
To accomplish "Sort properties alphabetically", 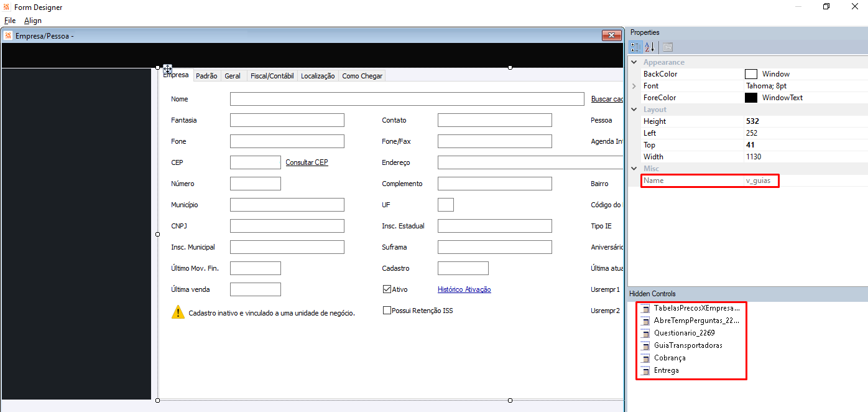I will pos(650,47).
